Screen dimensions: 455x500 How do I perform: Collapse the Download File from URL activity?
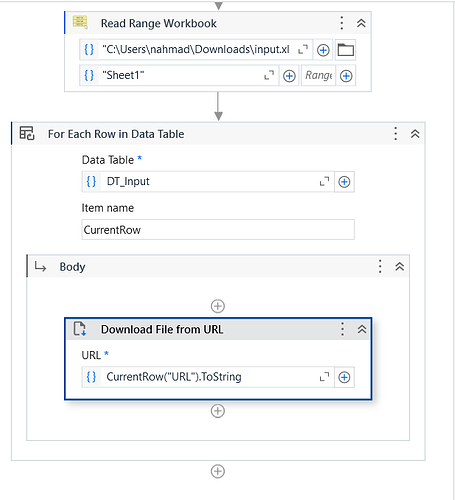click(362, 329)
